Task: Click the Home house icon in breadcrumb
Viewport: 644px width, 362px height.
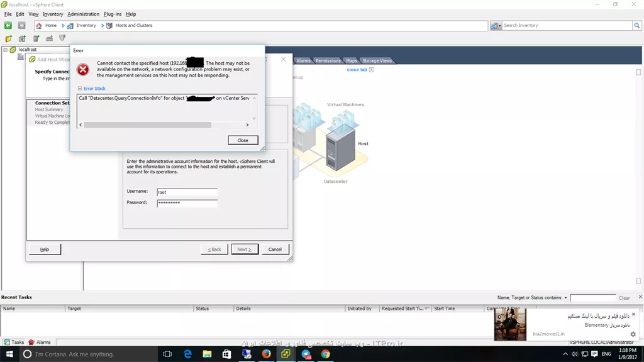Action: click(39, 25)
